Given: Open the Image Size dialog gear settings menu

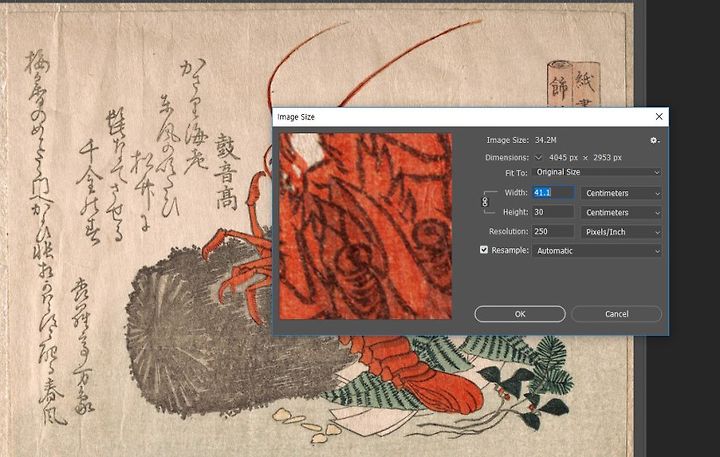Looking at the screenshot, I should (654, 141).
